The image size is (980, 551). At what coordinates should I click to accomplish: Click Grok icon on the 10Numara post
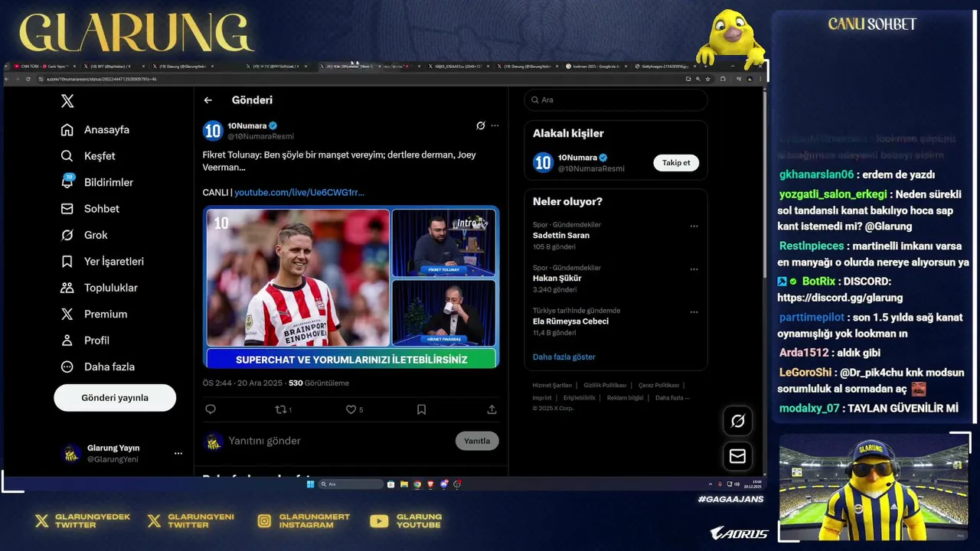tap(480, 126)
